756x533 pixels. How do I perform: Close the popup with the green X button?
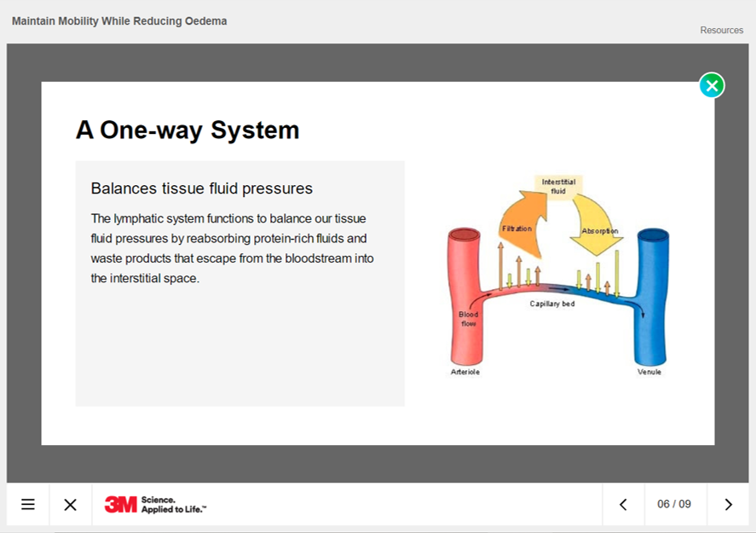712,85
